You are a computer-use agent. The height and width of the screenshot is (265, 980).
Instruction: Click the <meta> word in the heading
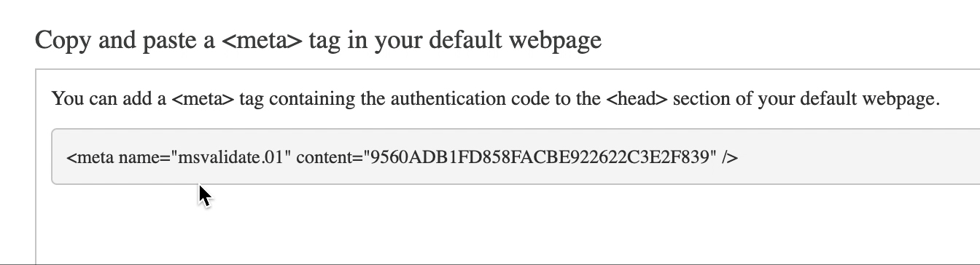point(261,39)
